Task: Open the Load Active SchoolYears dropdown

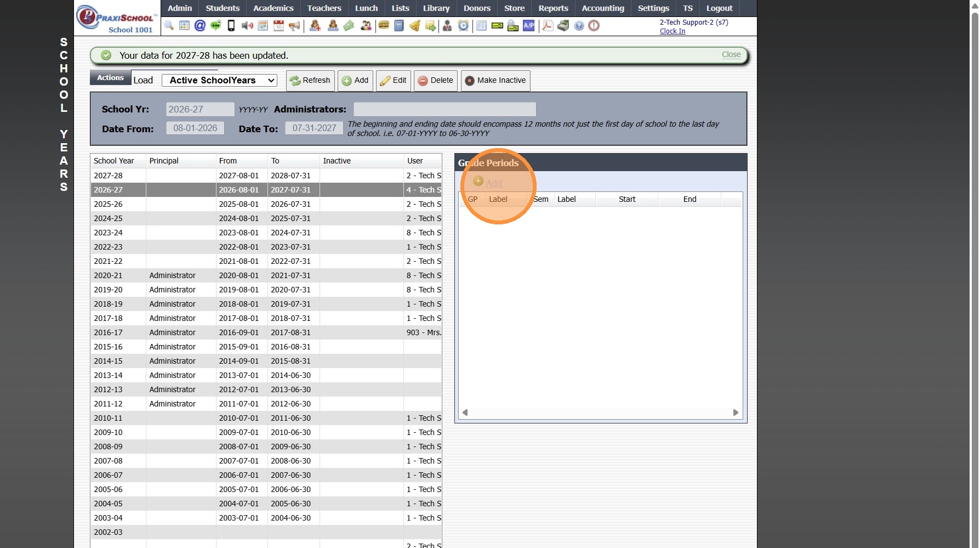Action: (x=219, y=80)
